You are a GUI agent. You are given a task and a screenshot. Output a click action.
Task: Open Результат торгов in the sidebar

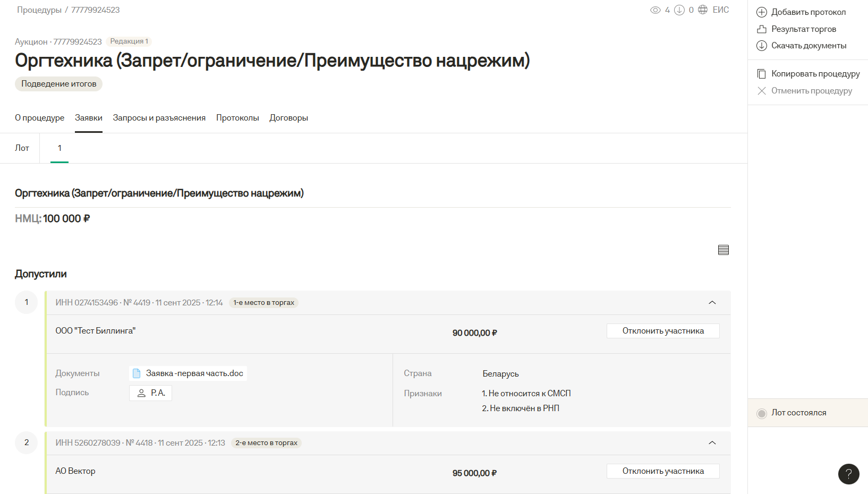803,29
